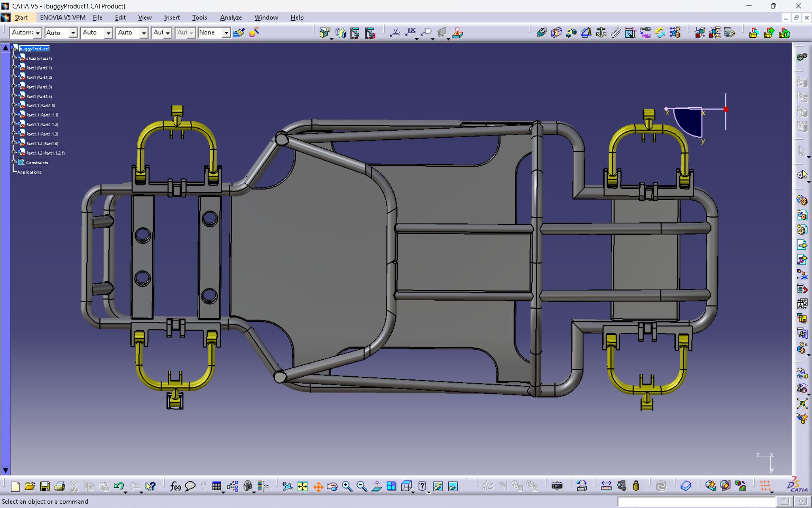The width and height of the screenshot is (812, 508).
Task: Select Part1.1.2 (Part1.1.2.1) in the tree
Action: click(x=46, y=153)
